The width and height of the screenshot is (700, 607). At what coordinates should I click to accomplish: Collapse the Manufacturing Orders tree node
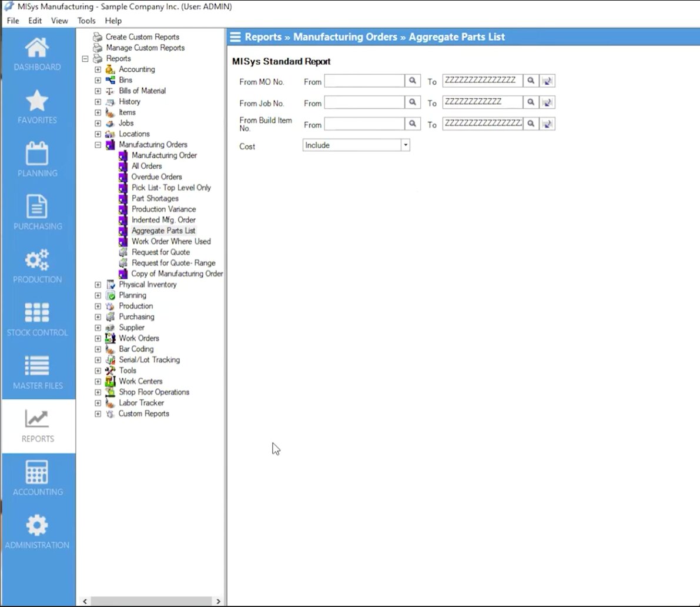[98, 145]
